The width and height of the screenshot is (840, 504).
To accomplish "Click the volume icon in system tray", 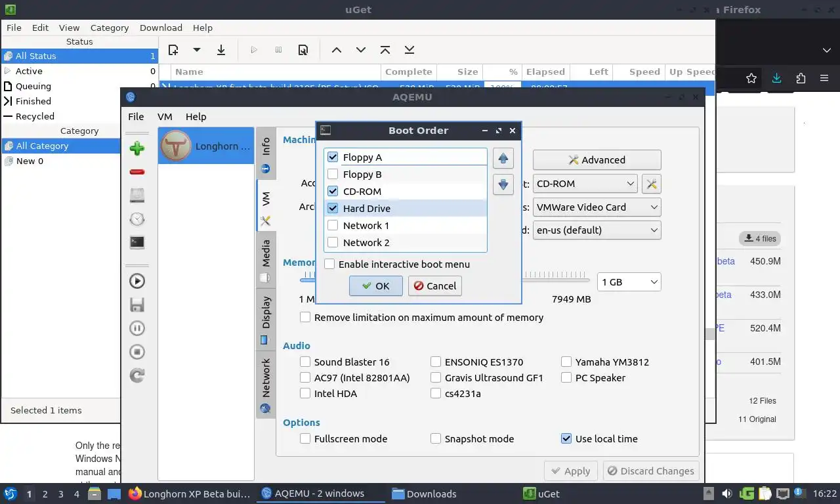I will point(727,493).
